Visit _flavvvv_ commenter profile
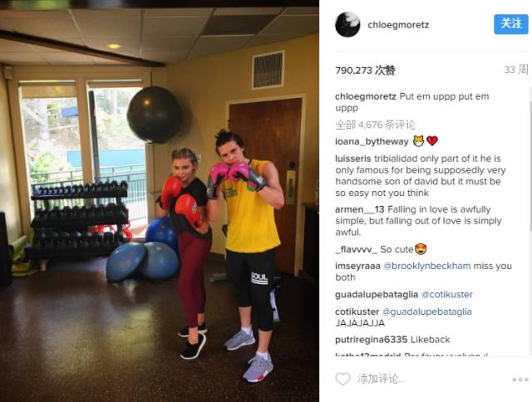This screenshot has height=402, width=532. tap(357, 249)
